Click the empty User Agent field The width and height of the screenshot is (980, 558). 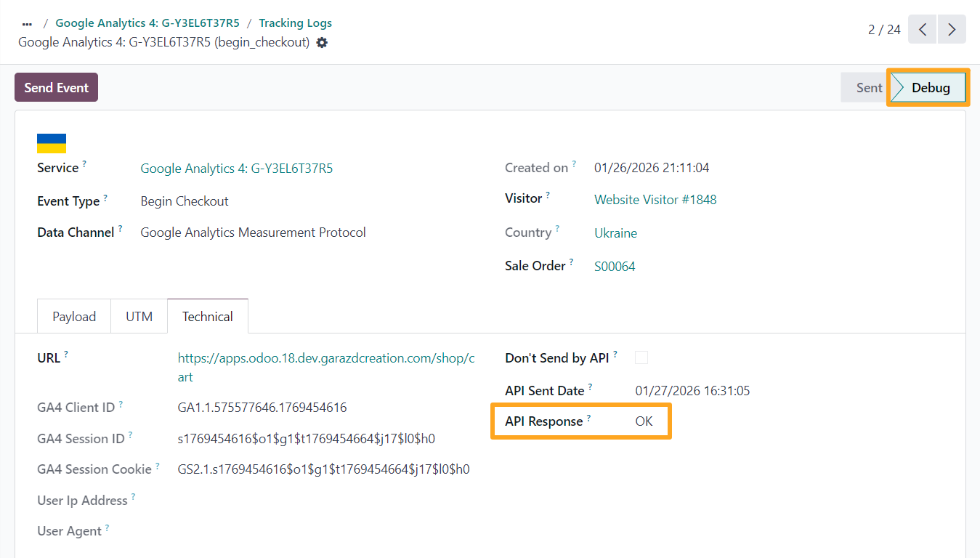click(x=327, y=531)
